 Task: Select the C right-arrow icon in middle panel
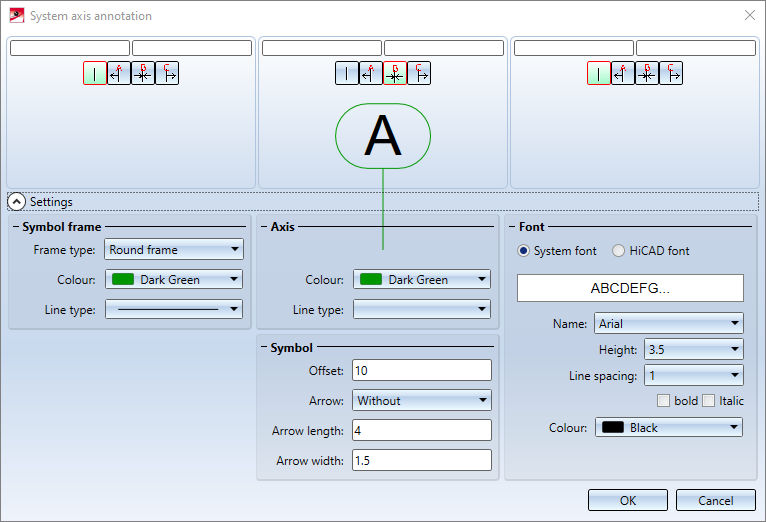click(x=419, y=73)
